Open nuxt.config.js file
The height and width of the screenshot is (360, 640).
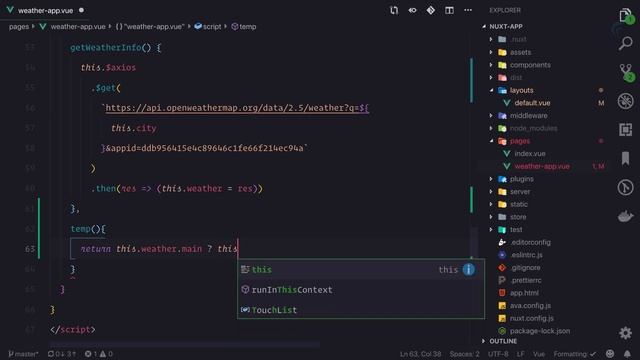coord(531,318)
